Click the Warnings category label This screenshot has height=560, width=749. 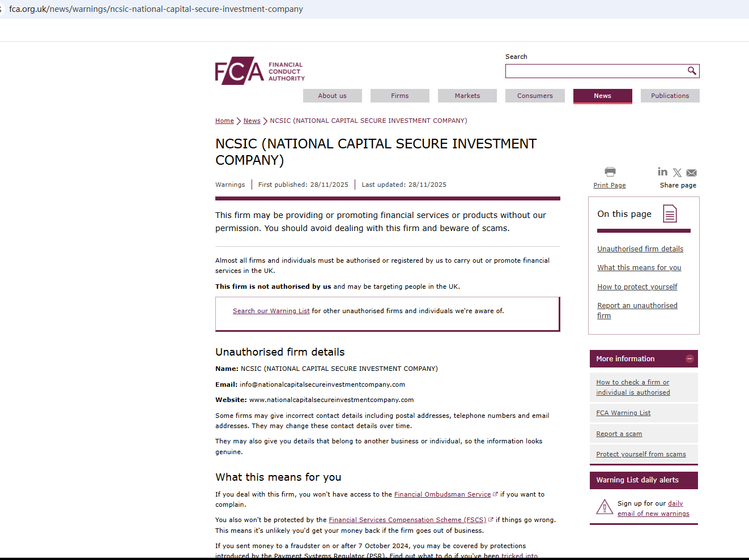click(x=230, y=185)
